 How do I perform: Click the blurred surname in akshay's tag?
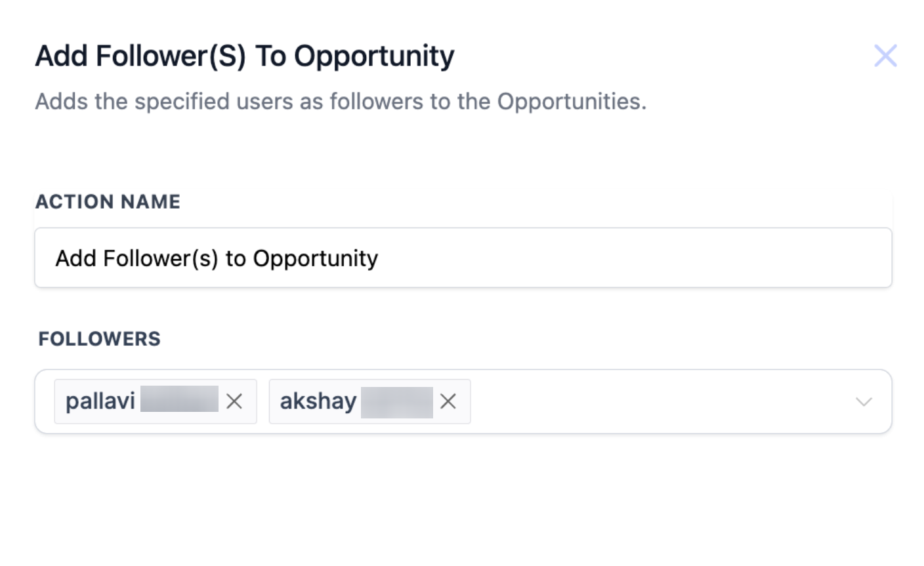[x=396, y=402]
